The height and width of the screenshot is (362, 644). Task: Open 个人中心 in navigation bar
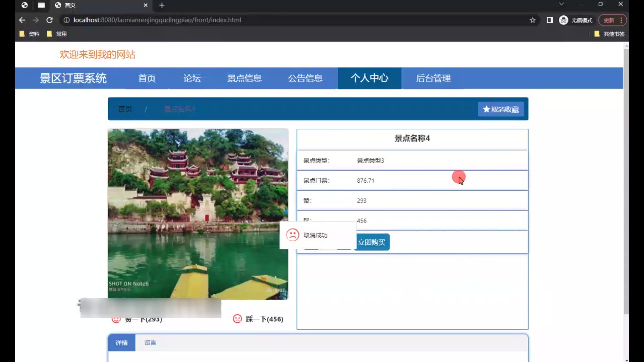click(x=369, y=78)
